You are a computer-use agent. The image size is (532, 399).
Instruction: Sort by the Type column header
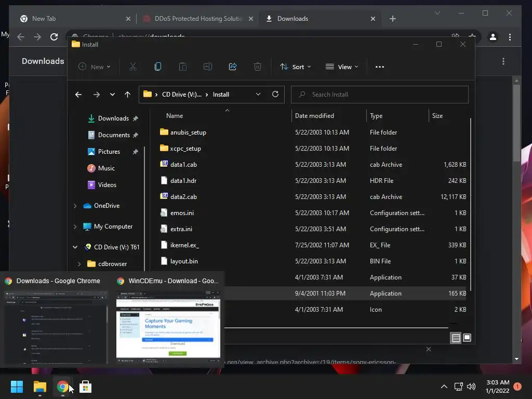(x=376, y=116)
